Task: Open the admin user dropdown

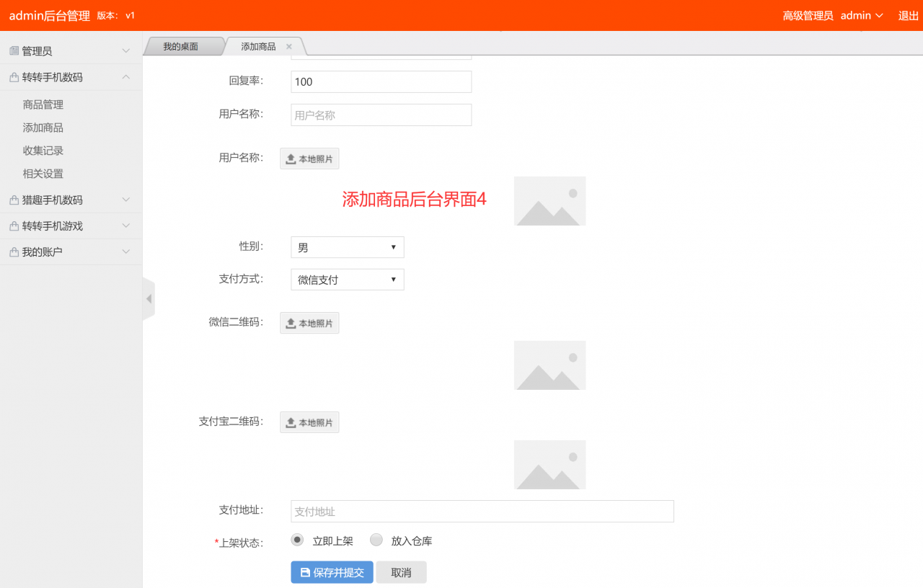Action: point(862,16)
